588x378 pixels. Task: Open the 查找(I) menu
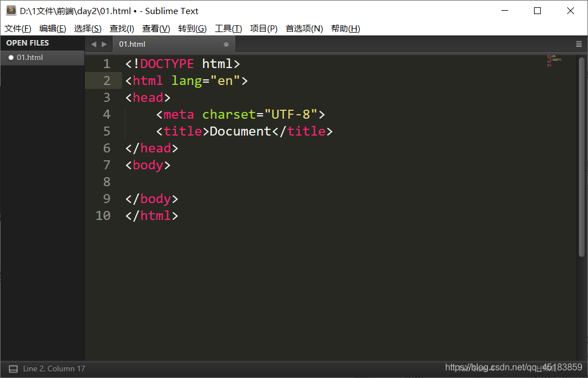click(122, 29)
